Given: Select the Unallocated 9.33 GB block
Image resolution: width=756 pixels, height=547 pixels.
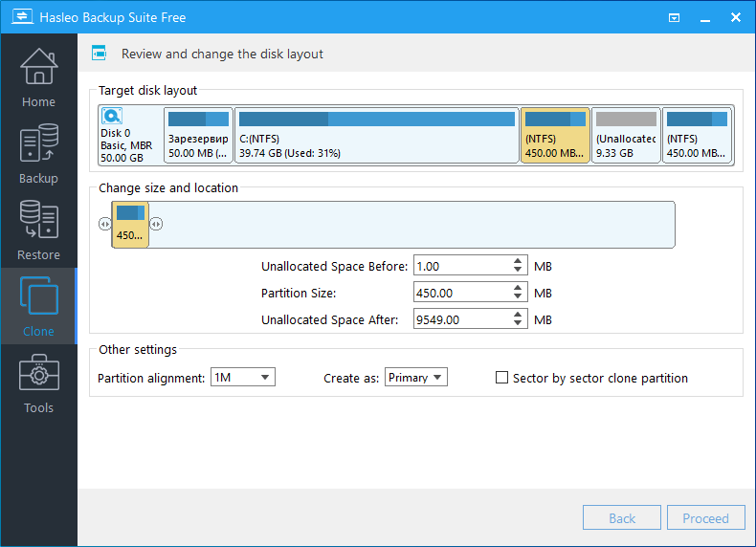Looking at the screenshot, I should (x=626, y=136).
